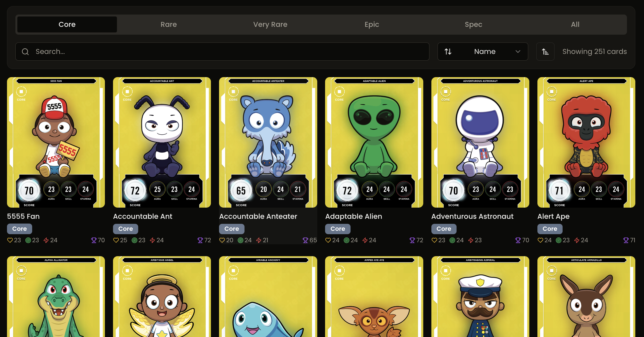644x337 pixels.
Task: Open the Accountable Ant card image
Action: tap(162, 142)
